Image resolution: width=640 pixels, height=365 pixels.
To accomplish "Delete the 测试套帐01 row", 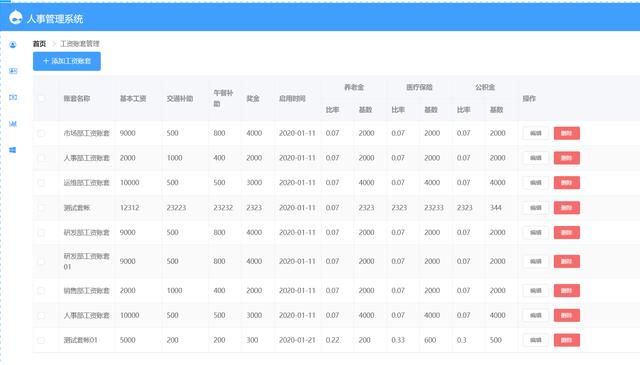I will (567, 340).
